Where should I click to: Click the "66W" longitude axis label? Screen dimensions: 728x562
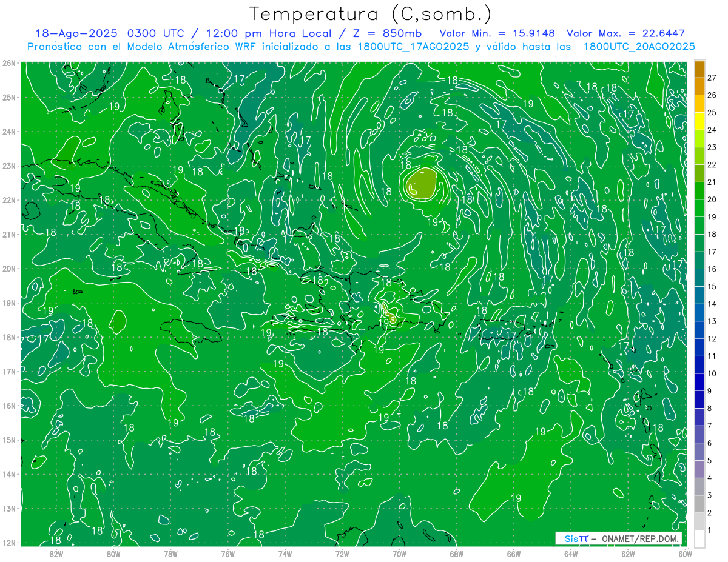[x=514, y=554]
